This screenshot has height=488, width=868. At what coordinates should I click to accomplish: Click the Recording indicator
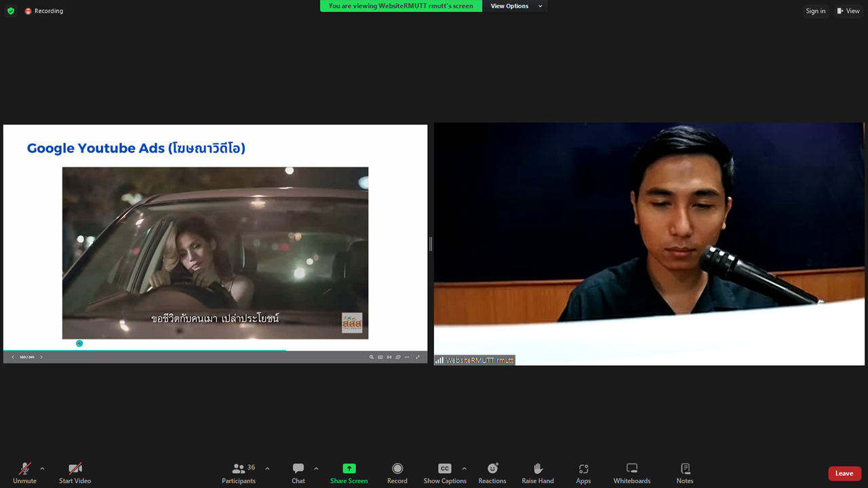pos(44,11)
